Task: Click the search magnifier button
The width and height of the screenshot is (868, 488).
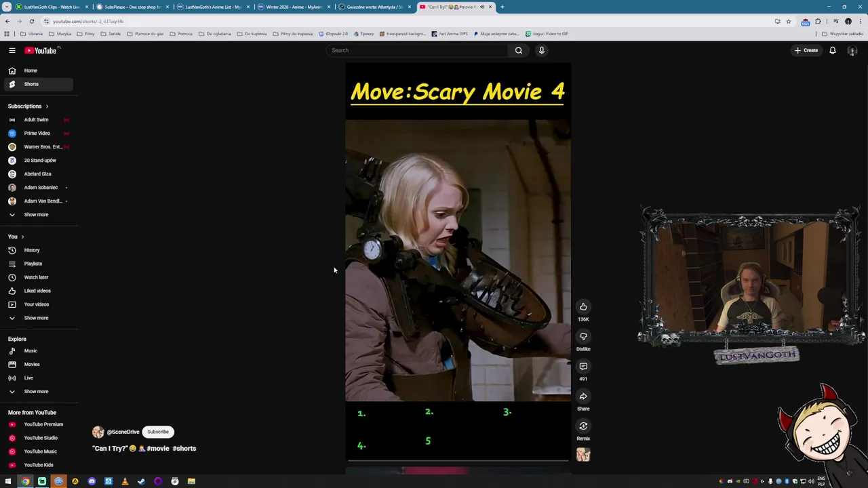Action: [519, 50]
